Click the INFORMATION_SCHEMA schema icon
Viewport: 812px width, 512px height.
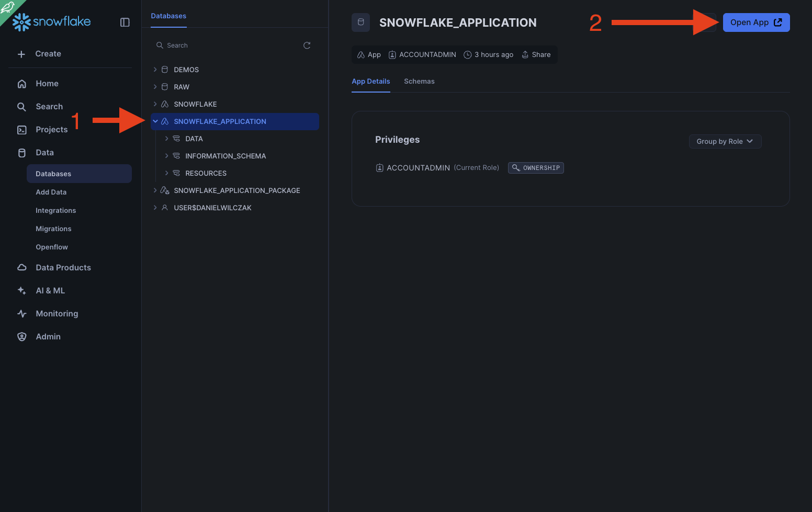(176, 156)
